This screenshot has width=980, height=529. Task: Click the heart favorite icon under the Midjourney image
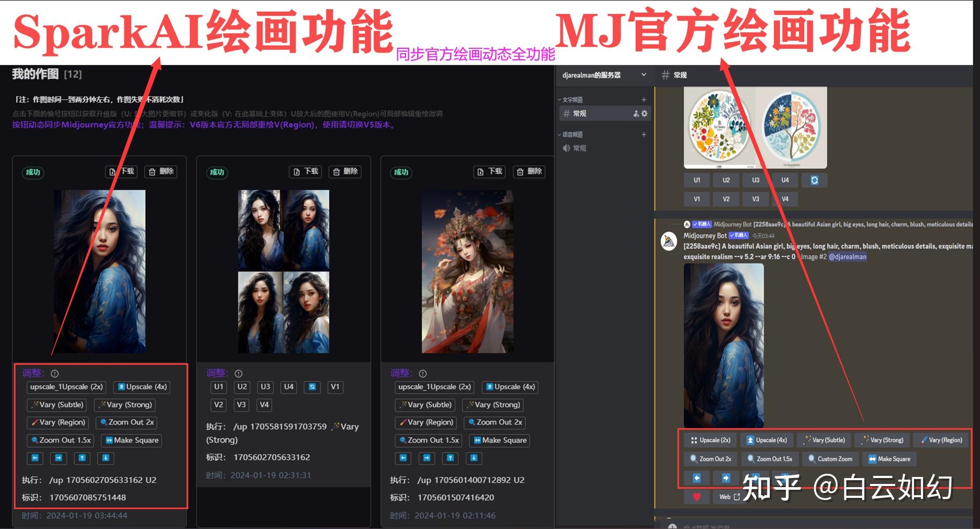697,497
